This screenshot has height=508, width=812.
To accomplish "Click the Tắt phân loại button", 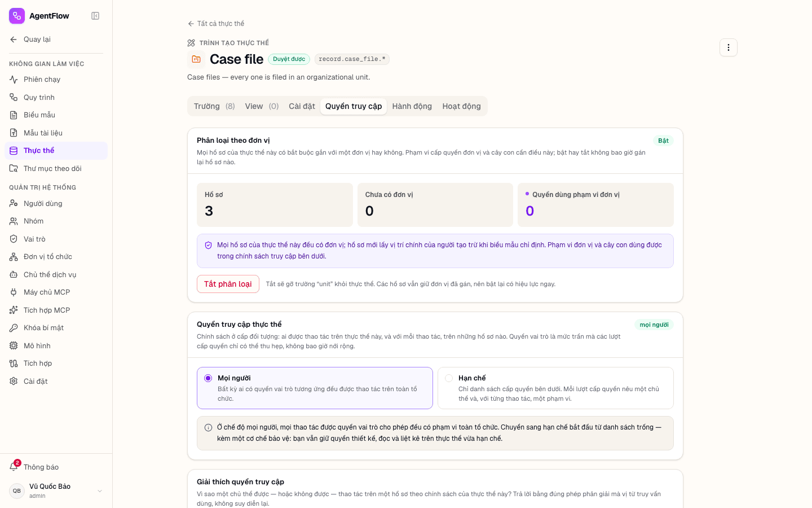I will (228, 284).
